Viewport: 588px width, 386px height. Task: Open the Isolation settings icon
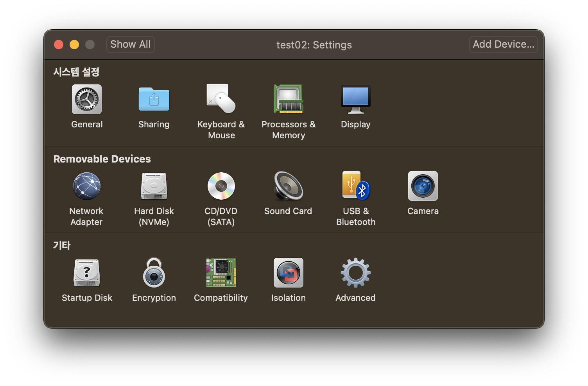tap(289, 273)
